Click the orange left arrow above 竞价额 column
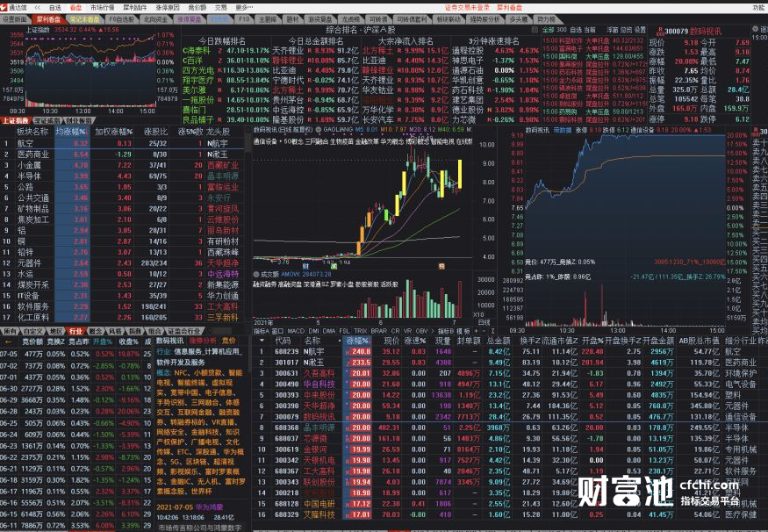The image size is (768, 532). [8, 341]
